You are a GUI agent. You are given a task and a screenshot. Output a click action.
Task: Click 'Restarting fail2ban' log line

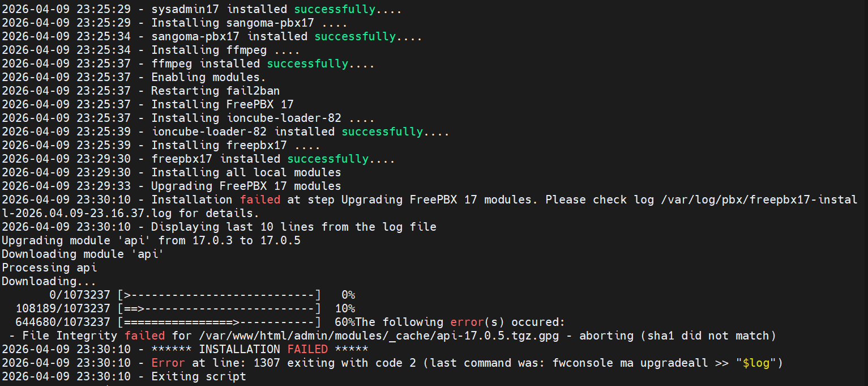(x=215, y=91)
